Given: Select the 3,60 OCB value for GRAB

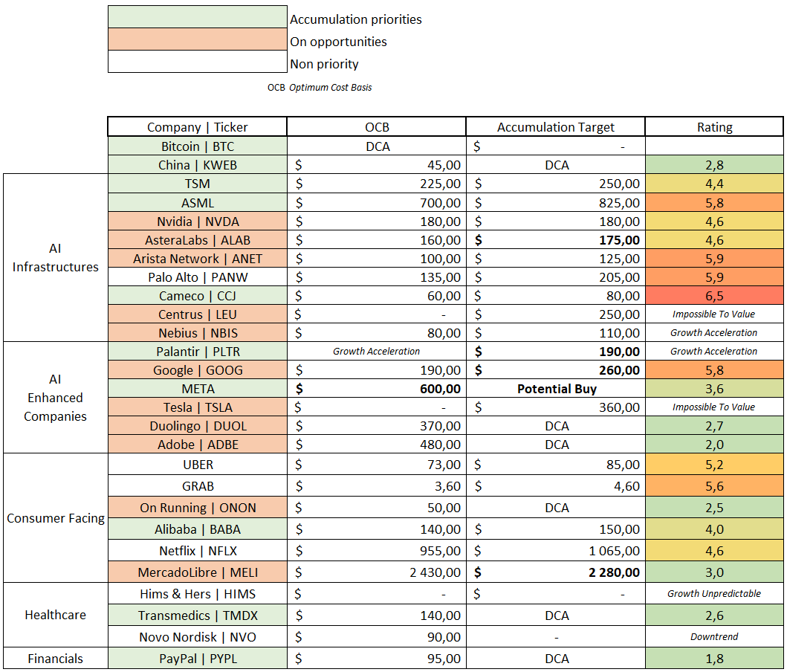Looking at the screenshot, I should point(377,485).
